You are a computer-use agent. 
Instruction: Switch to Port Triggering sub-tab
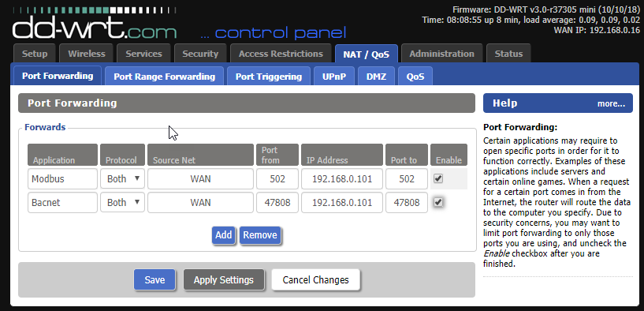[269, 77]
